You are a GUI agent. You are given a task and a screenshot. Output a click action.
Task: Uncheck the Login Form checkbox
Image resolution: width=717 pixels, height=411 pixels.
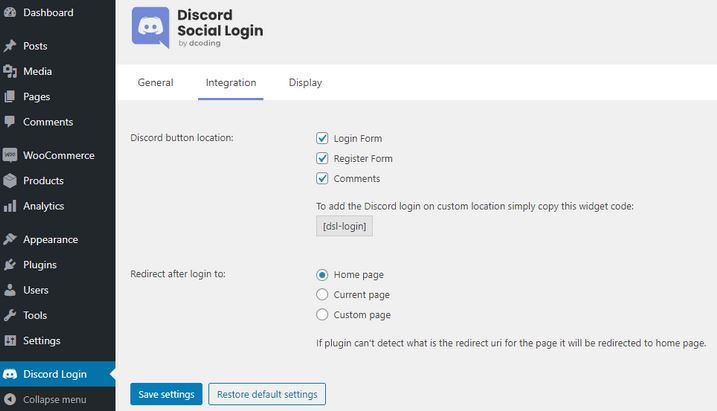(322, 138)
